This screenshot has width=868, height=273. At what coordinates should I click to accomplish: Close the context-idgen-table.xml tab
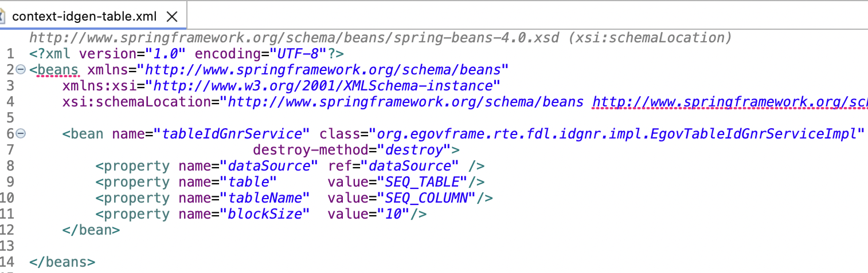pyautogui.click(x=171, y=17)
